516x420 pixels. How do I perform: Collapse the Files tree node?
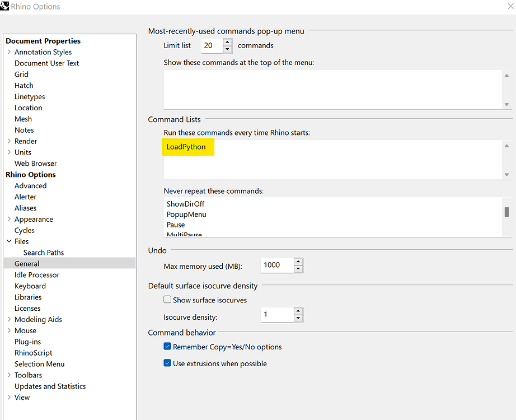(9, 241)
